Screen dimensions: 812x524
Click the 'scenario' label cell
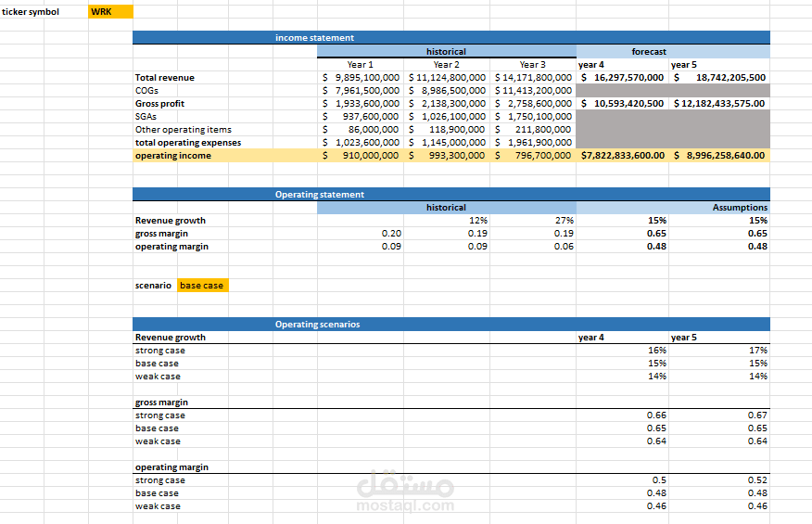coord(155,285)
